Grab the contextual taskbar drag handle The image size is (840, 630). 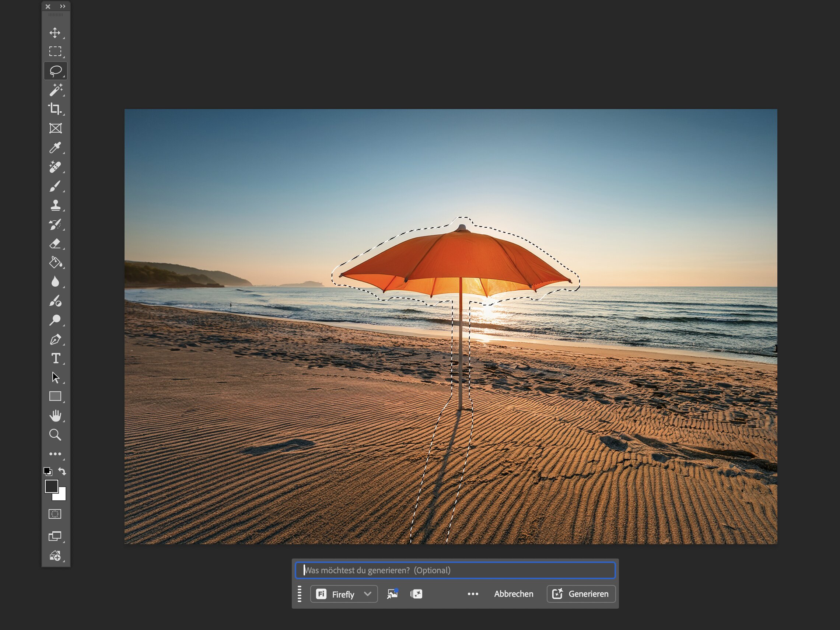(x=300, y=594)
